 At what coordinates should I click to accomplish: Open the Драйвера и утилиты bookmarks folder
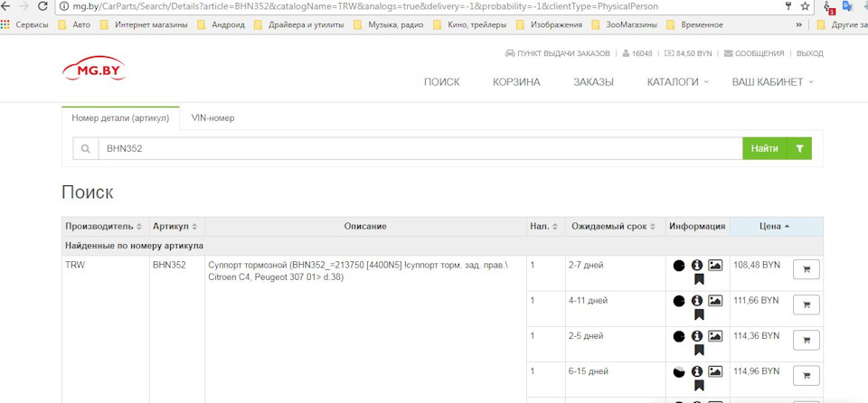[x=299, y=24]
